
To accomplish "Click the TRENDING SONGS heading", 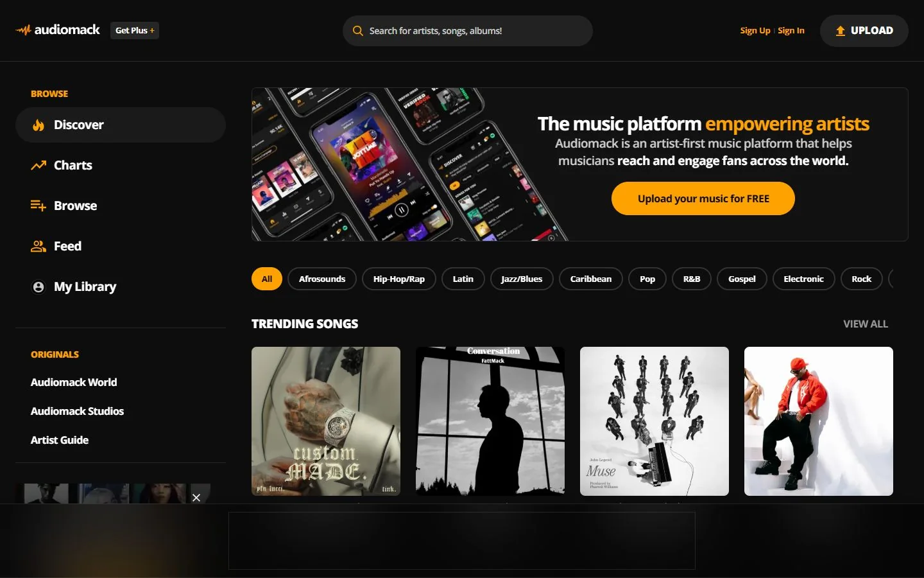I will [x=305, y=324].
